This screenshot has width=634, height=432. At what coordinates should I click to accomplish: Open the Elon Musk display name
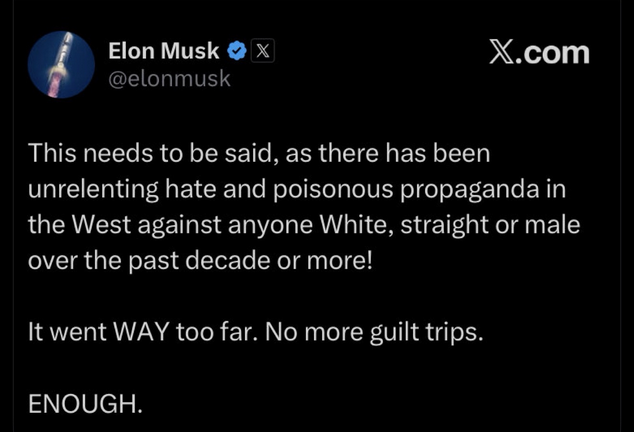coord(164,51)
